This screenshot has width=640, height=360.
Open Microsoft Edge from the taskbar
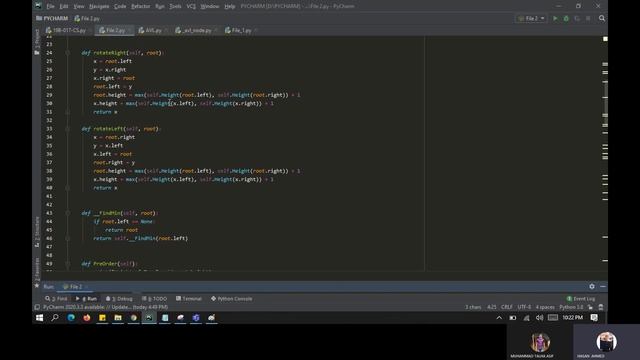(71, 318)
